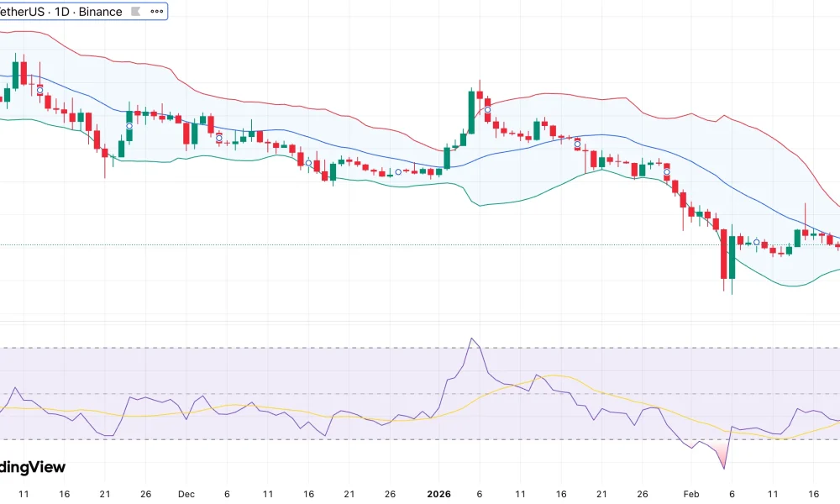Click the dotted horizontal current price line

point(336,244)
